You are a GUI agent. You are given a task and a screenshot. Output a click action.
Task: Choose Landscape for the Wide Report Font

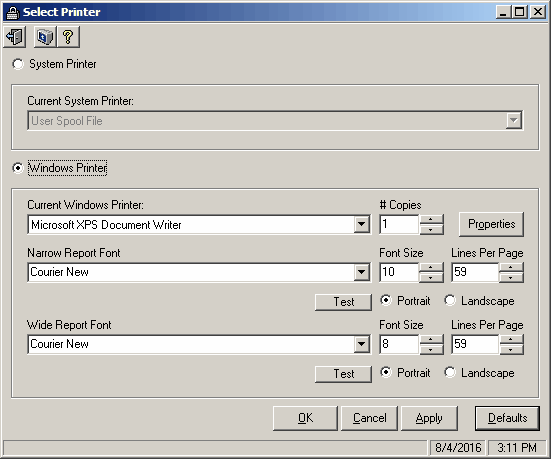tap(450, 372)
